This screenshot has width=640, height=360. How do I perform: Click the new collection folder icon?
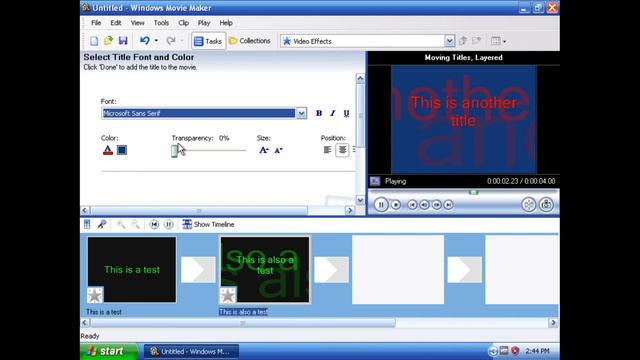(x=476, y=41)
